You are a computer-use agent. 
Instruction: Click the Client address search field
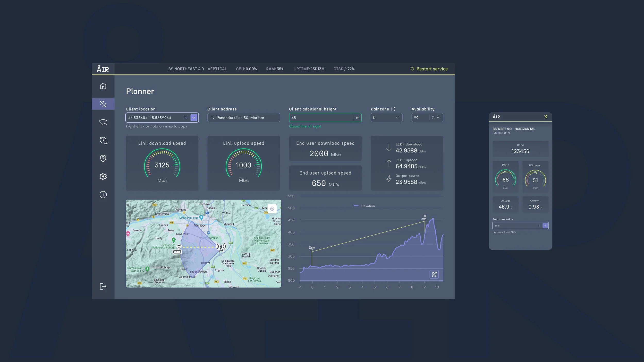tap(243, 118)
